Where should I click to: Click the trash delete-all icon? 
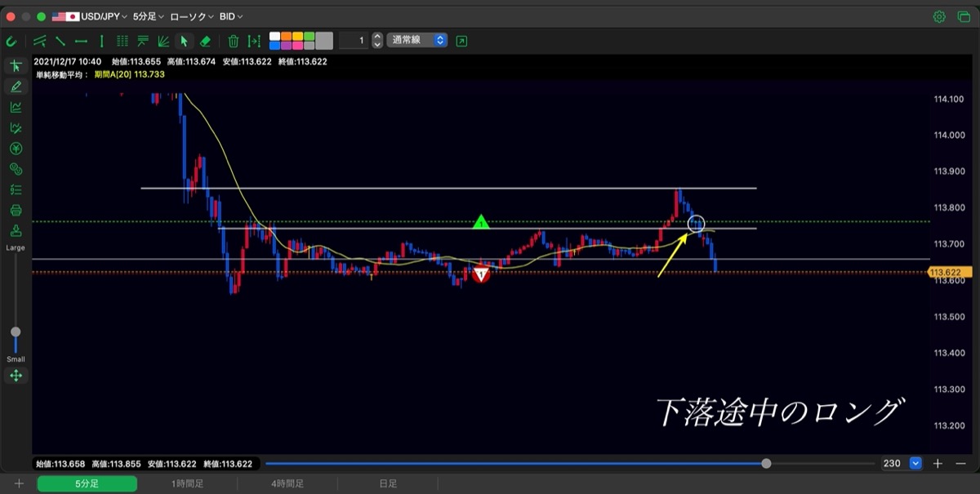(x=234, y=41)
